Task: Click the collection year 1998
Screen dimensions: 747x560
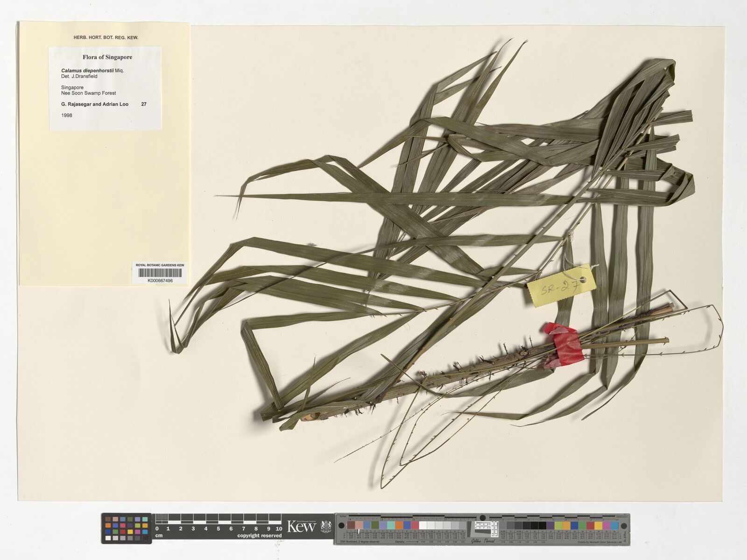Action: (x=67, y=115)
